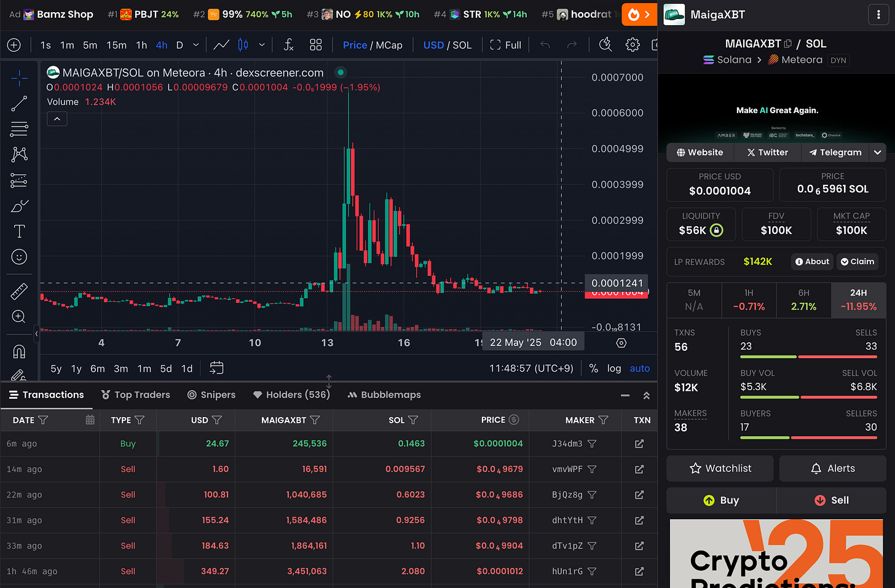Open the token Telegram link
Image resolution: width=895 pixels, height=588 pixels.
(x=835, y=152)
